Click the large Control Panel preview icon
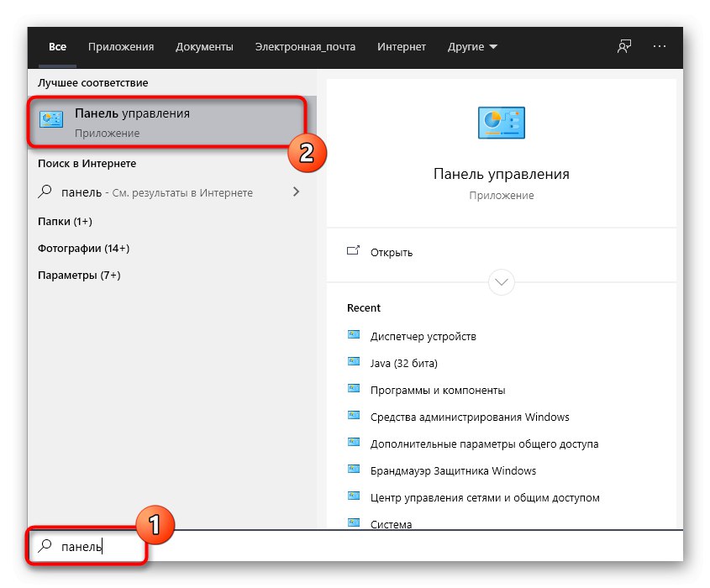 point(501,123)
